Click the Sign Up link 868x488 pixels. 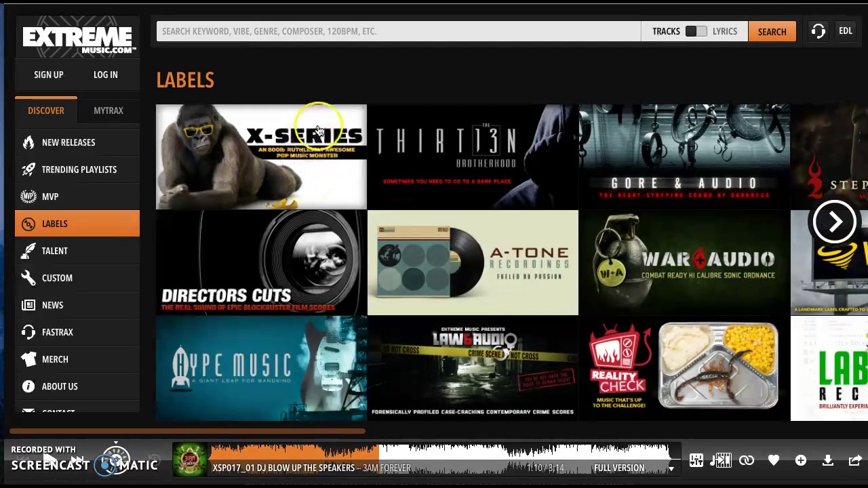pyautogui.click(x=49, y=75)
